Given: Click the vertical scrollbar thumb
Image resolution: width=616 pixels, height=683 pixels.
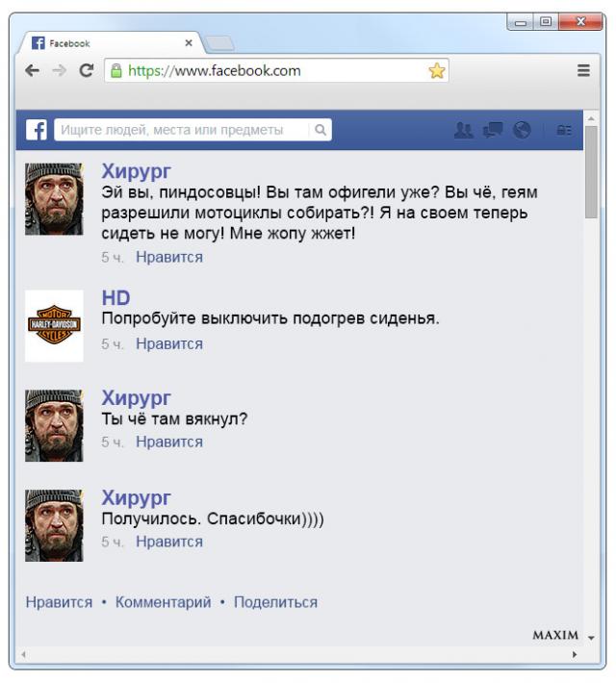Looking at the screenshot, I should [x=591, y=172].
